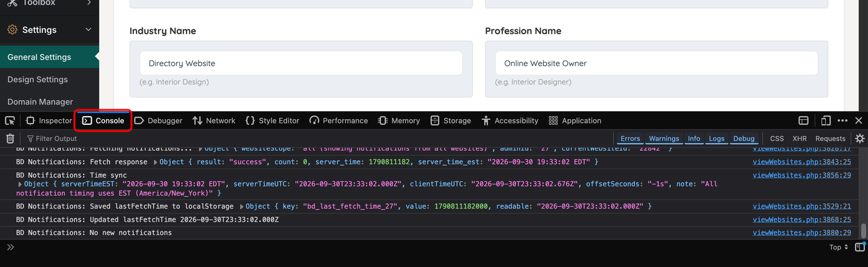
Task: Edit the Industry Name field
Action: (301, 63)
